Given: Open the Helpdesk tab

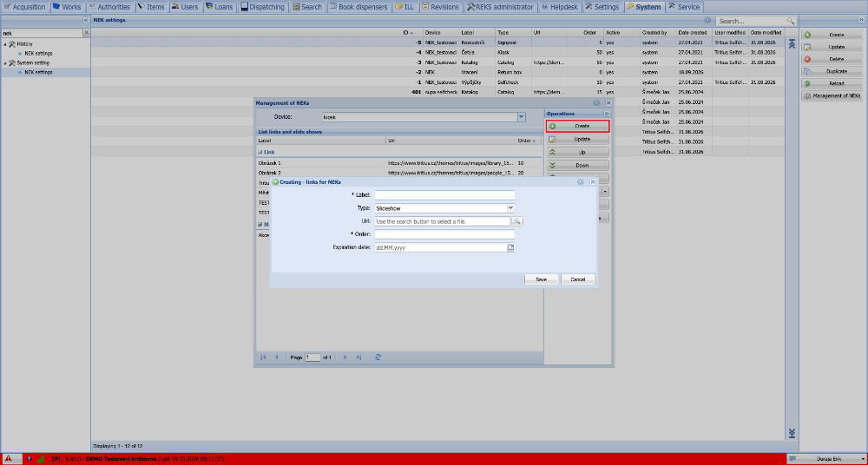Looking at the screenshot, I should [560, 7].
